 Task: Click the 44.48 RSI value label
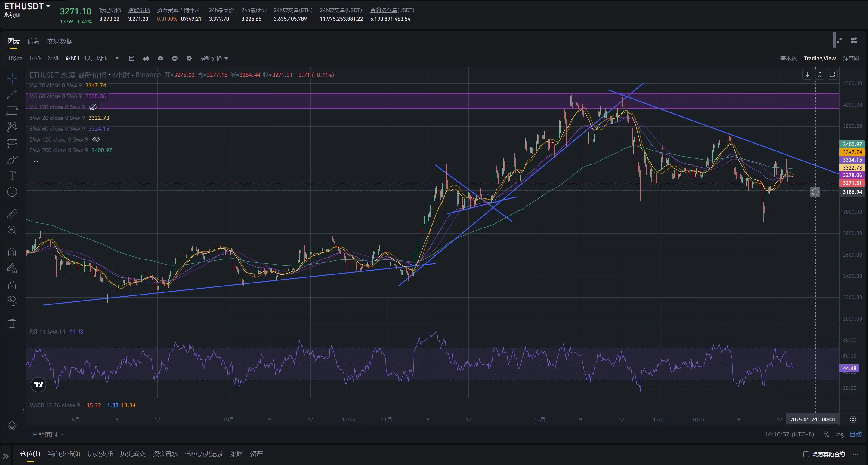click(x=849, y=369)
